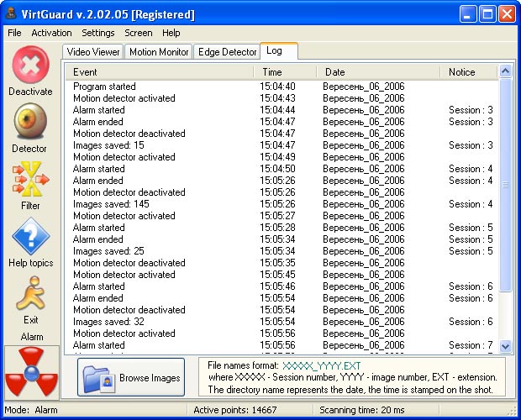
Task: Click 'Mode: Alarm' in status bar
Action: tap(31, 410)
